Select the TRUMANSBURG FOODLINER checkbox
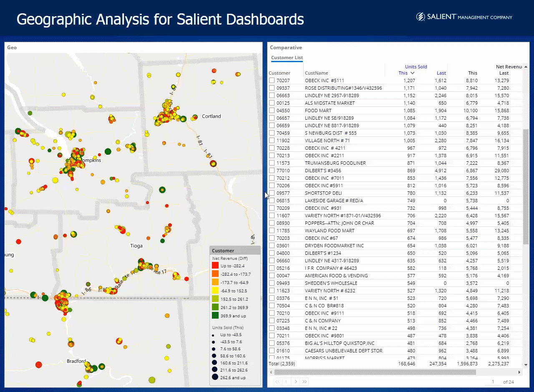 pyautogui.click(x=272, y=163)
